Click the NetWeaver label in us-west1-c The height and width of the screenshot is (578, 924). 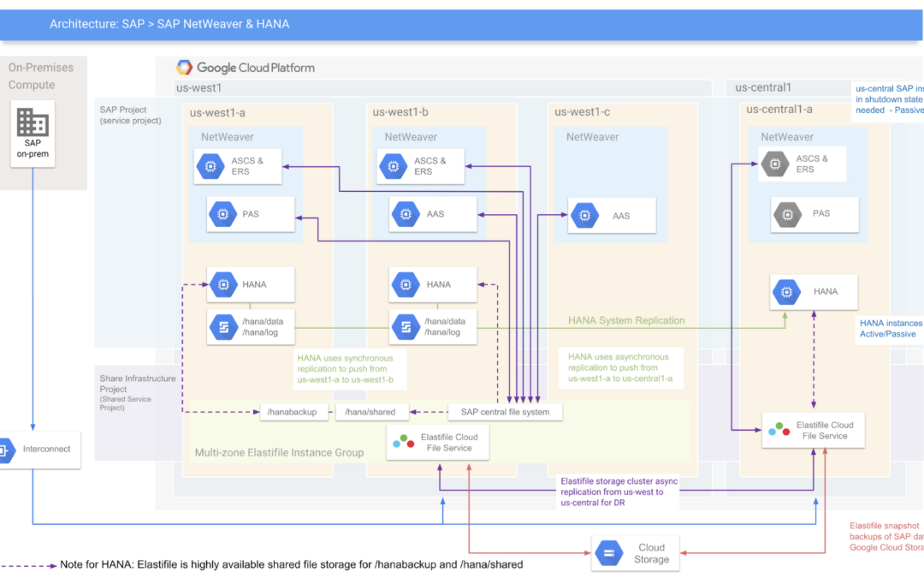pyautogui.click(x=592, y=137)
